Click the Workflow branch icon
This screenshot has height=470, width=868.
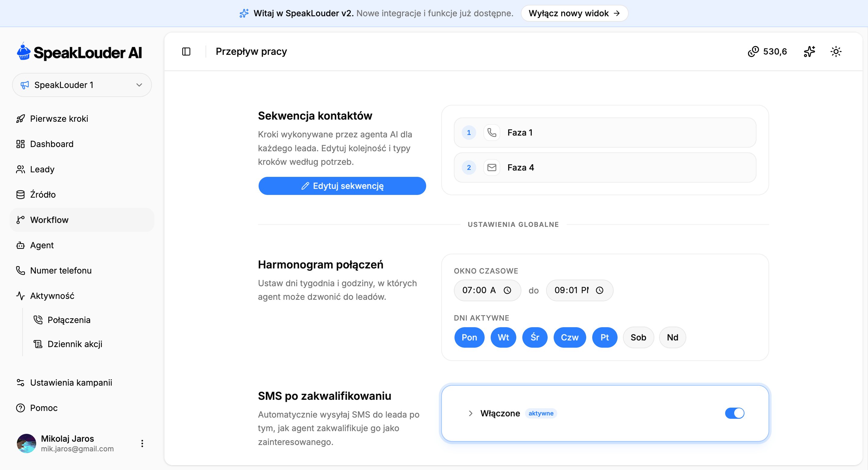coord(20,220)
